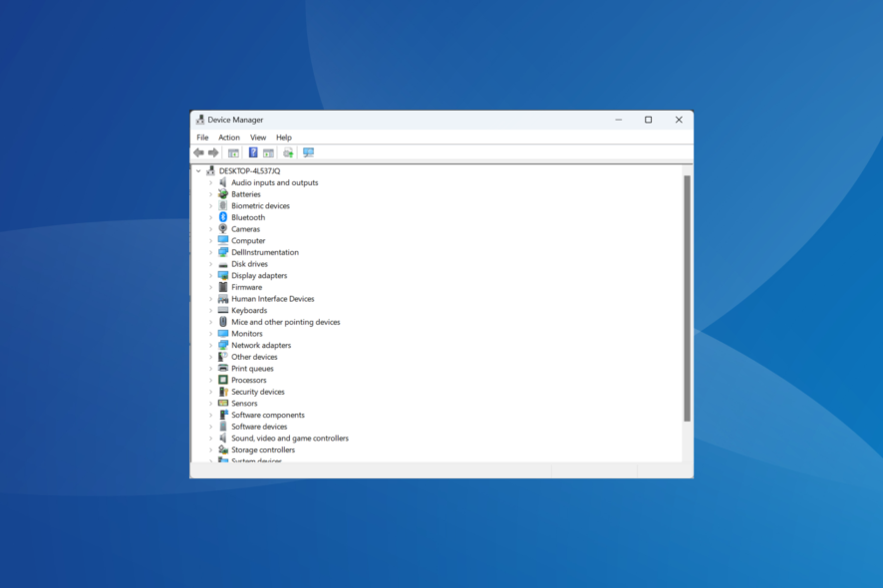
Task: Expand the Monitors category chevron
Action: [211, 334]
